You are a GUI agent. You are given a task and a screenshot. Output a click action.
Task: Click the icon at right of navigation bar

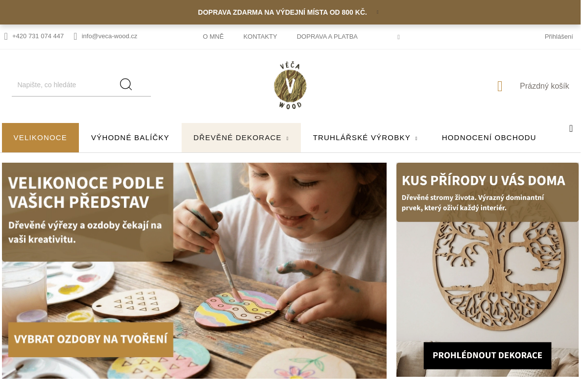571,128
